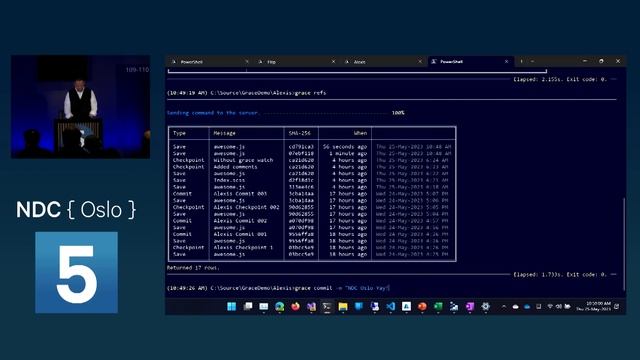Click the 'Added comments' message
The height and width of the screenshot is (360, 640).
pyautogui.click(x=236, y=167)
